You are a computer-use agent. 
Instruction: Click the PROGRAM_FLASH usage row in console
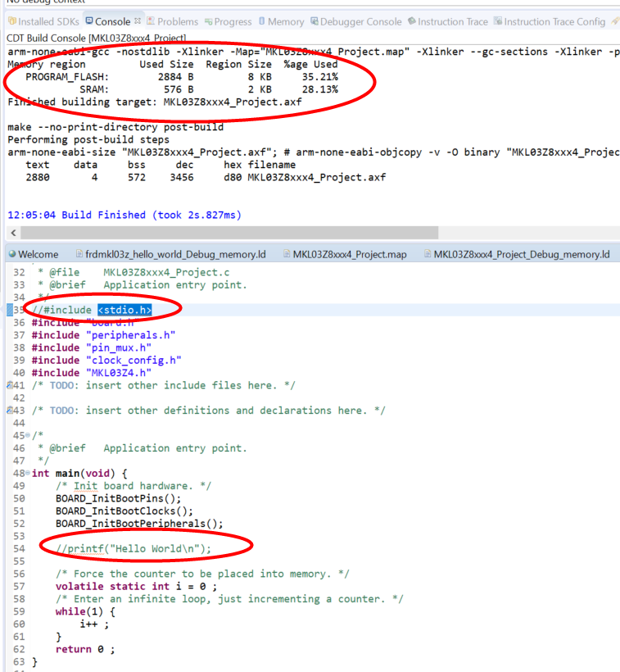(182, 77)
